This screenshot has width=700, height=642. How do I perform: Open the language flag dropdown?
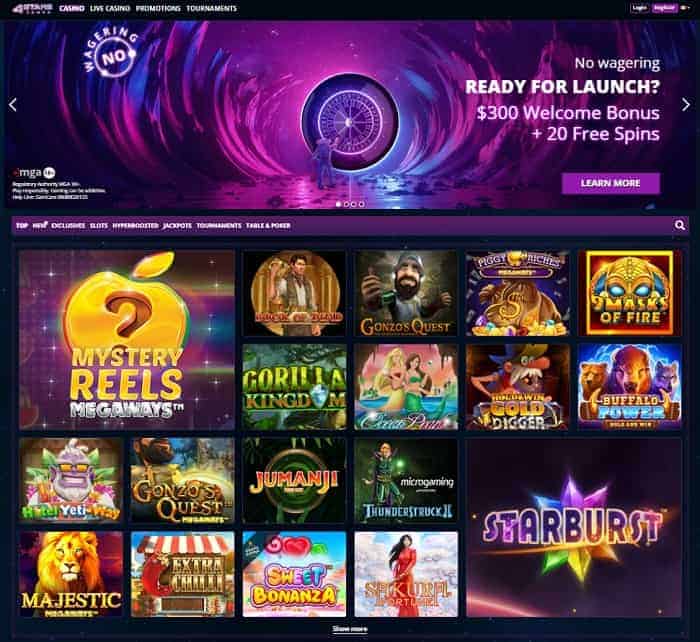pos(684,8)
